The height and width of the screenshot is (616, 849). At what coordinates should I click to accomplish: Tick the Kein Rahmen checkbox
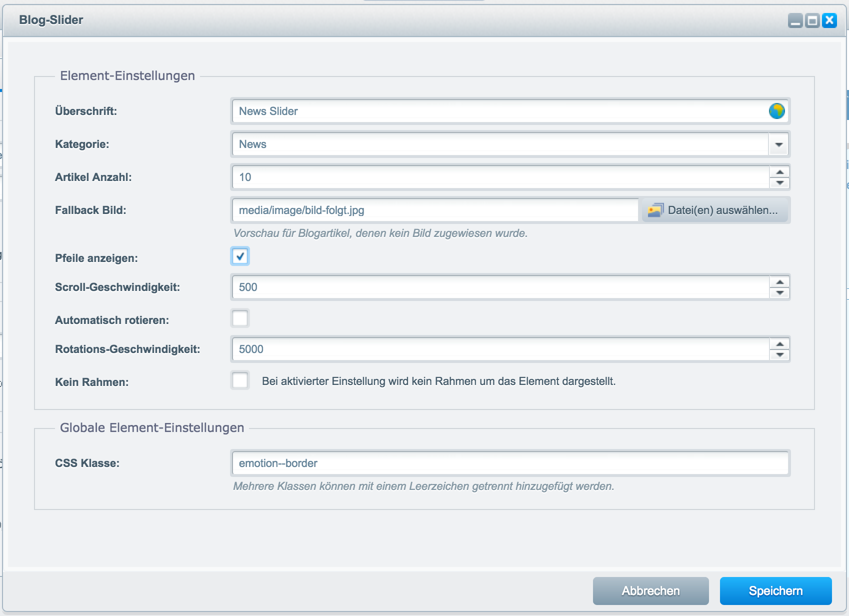click(240, 380)
